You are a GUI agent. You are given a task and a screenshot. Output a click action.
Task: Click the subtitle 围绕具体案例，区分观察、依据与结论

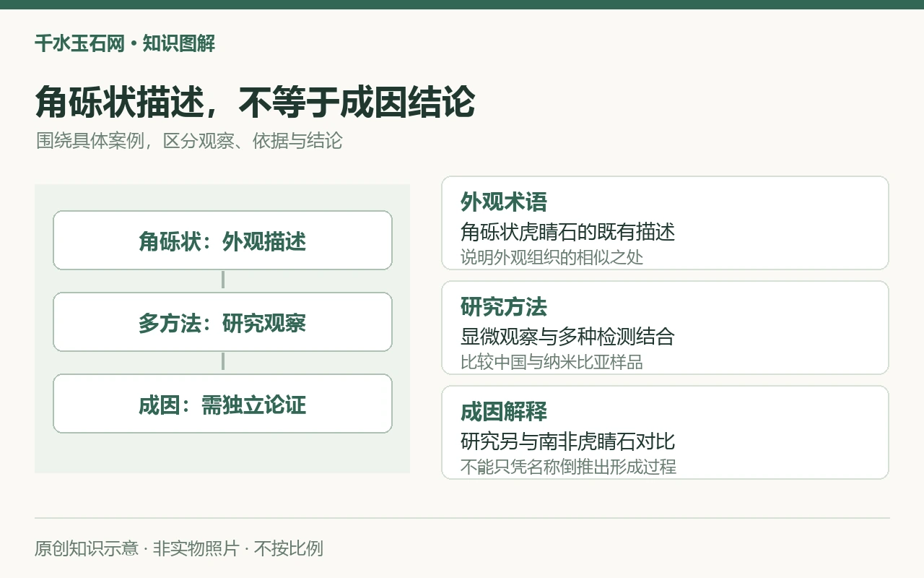click(x=189, y=140)
